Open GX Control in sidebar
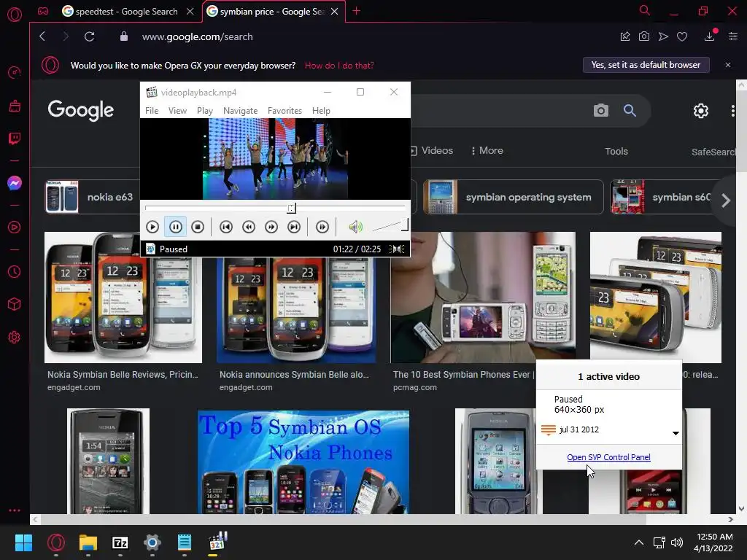This screenshot has width=747, height=560. pos(15,72)
